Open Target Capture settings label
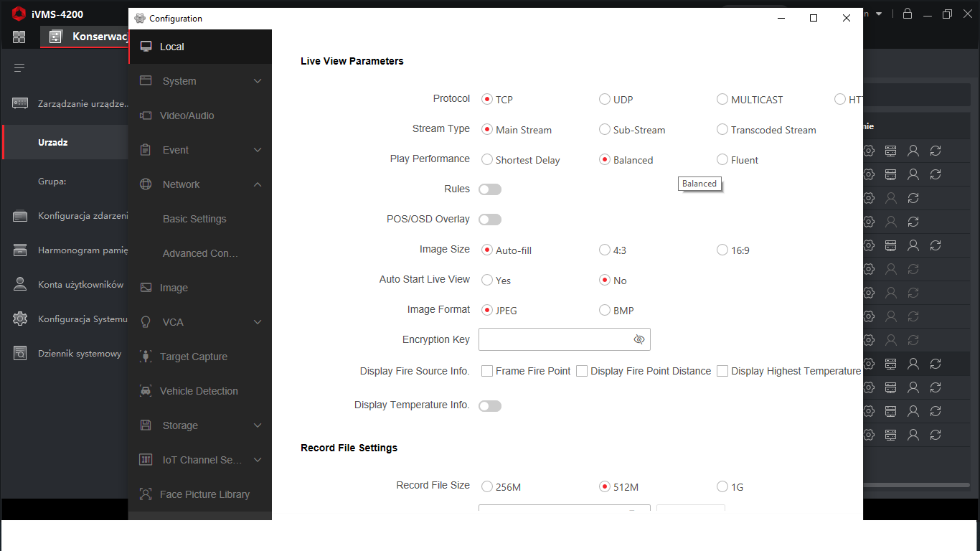 click(x=194, y=357)
